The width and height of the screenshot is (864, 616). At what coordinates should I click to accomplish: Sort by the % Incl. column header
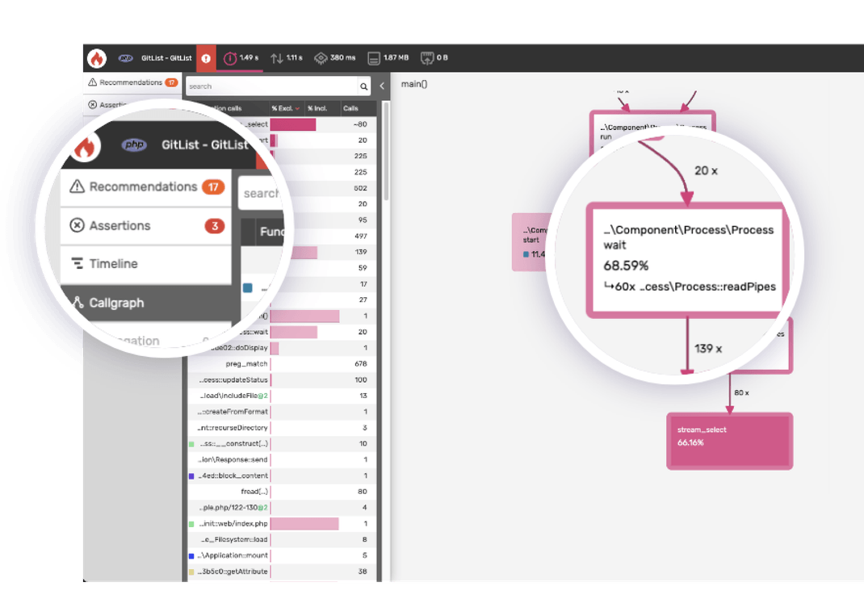click(x=317, y=108)
